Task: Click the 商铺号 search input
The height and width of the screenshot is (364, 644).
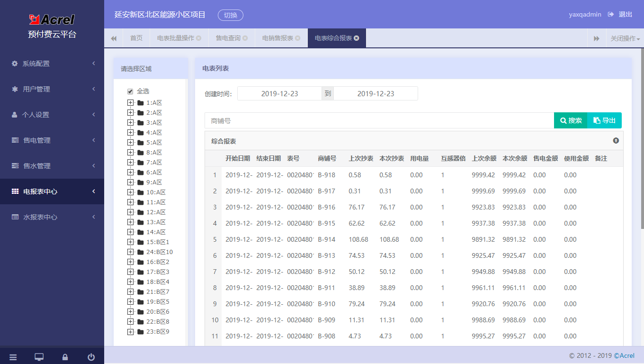Action: click(379, 120)
